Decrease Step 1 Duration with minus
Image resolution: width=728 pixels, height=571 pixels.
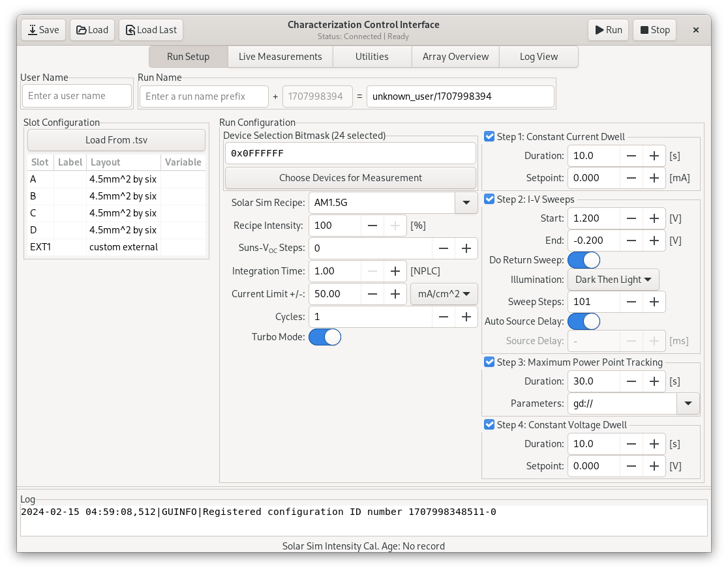631,156
